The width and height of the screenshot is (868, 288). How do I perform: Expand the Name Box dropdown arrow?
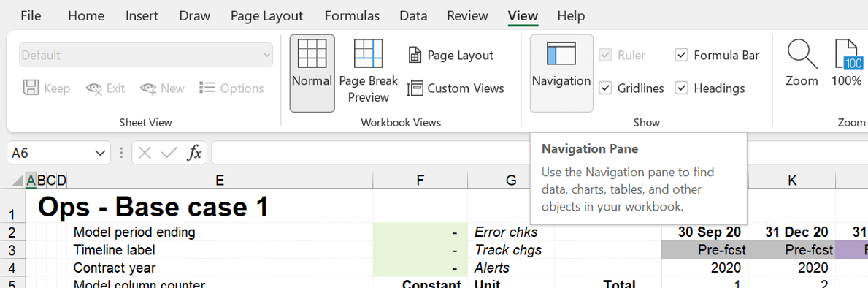pyautogui.click(x=99, y=153)
